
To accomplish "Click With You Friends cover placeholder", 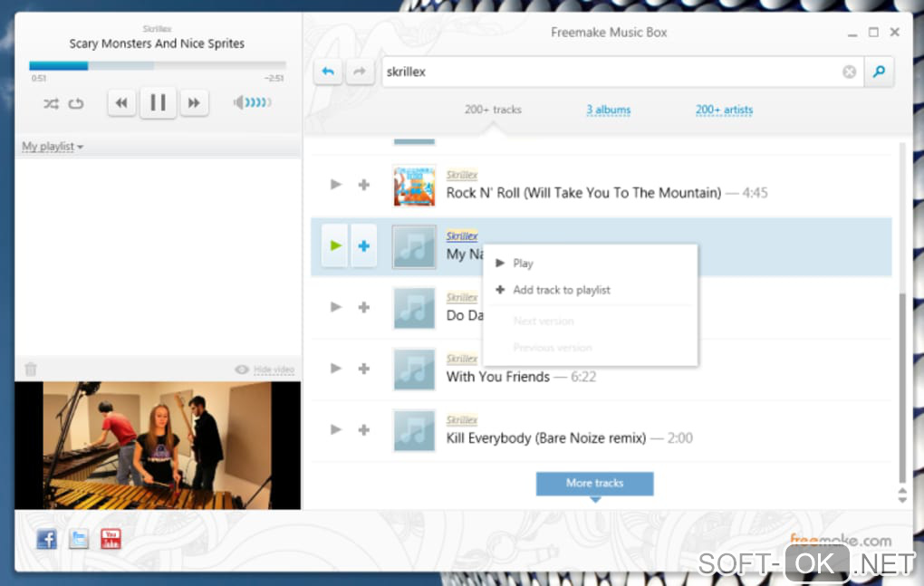I will pos(414,370).
